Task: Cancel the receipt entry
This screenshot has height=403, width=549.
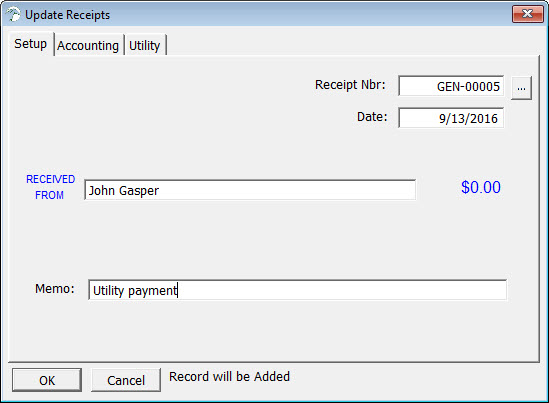Action: [126, 380]
